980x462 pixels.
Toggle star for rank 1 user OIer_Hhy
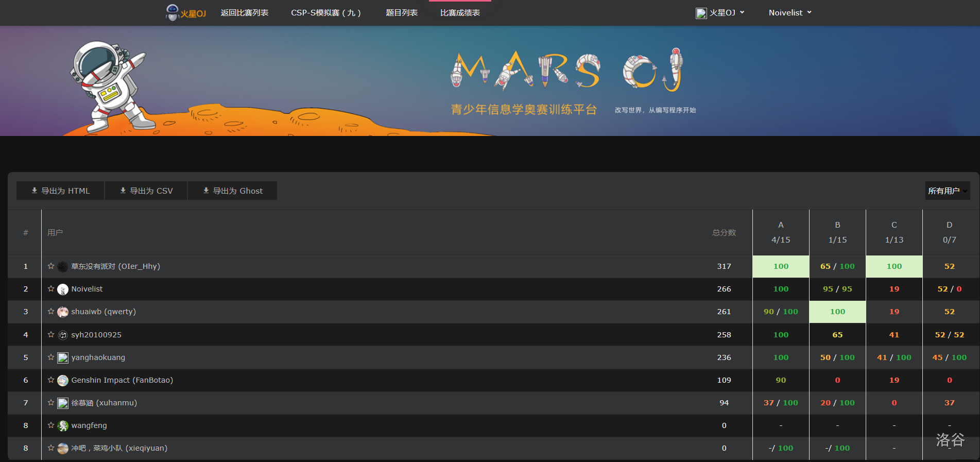51,266
